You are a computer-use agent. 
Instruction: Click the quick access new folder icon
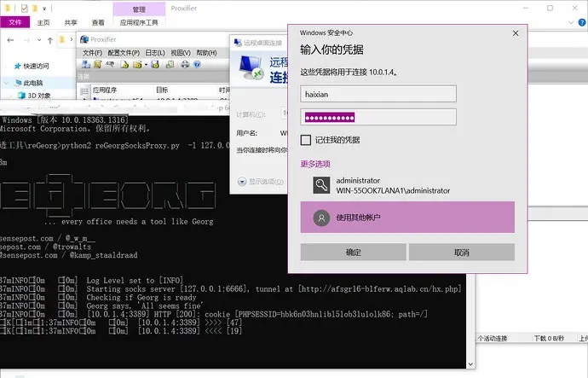click(34, 8)
